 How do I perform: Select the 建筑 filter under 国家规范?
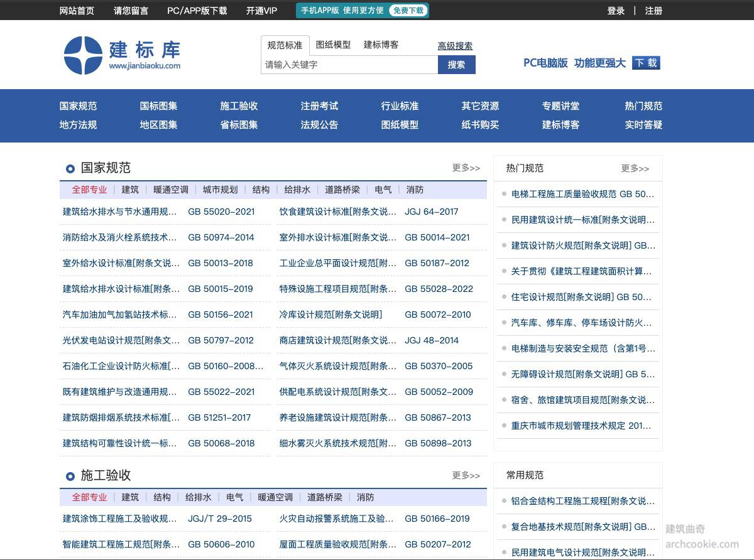tap(130, 190)
